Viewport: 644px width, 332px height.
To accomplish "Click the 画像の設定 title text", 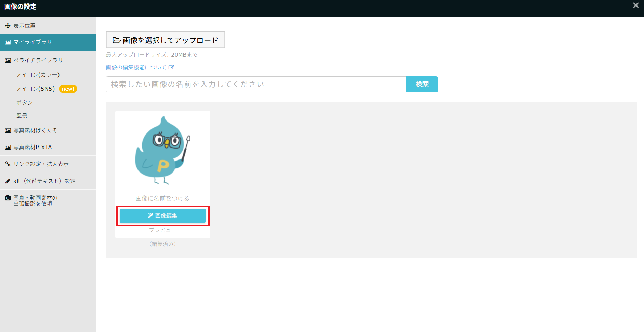I will click(x=21, y=7).
